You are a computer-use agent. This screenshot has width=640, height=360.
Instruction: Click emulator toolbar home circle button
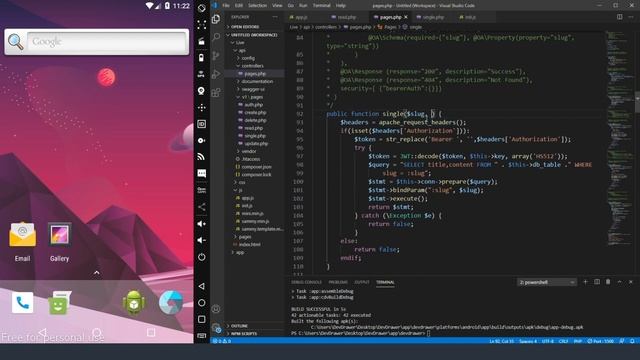(x=202, y=303)
